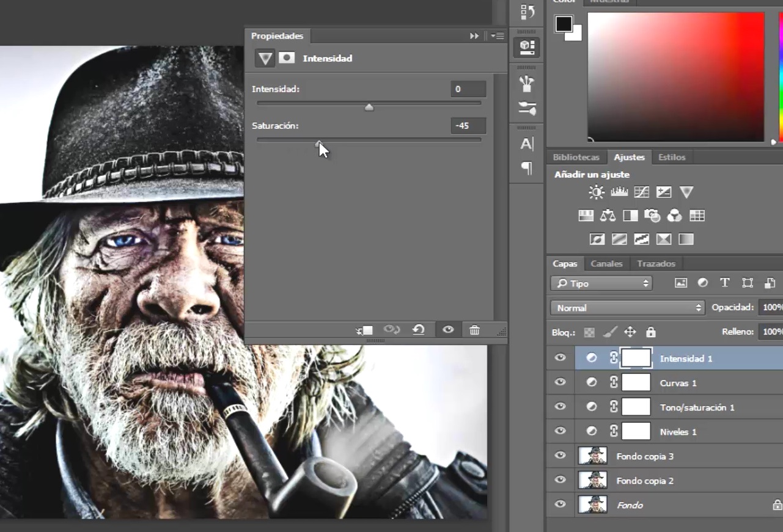Hide the Niveles 1 layer

(x=560, y=431)
